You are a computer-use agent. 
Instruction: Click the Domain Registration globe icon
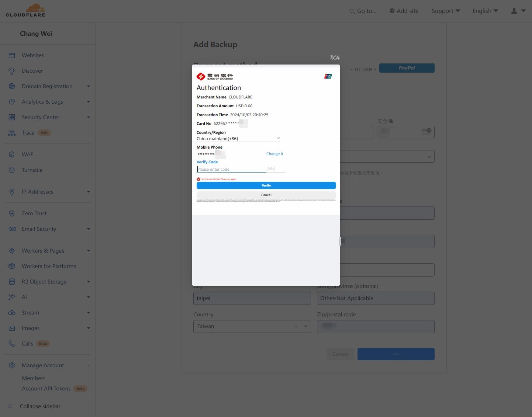pyautogui.click(x=12, y=86)
